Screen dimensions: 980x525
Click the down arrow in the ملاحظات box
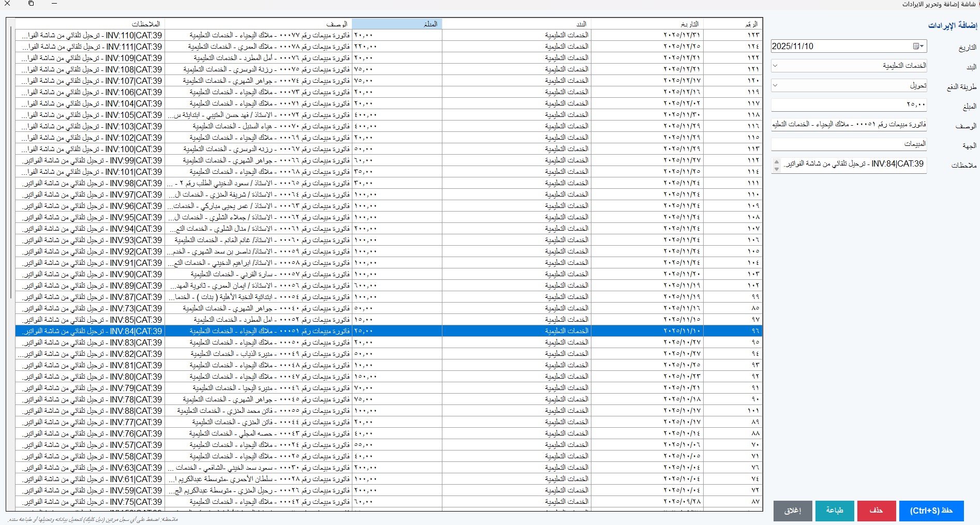coord(776,168)
